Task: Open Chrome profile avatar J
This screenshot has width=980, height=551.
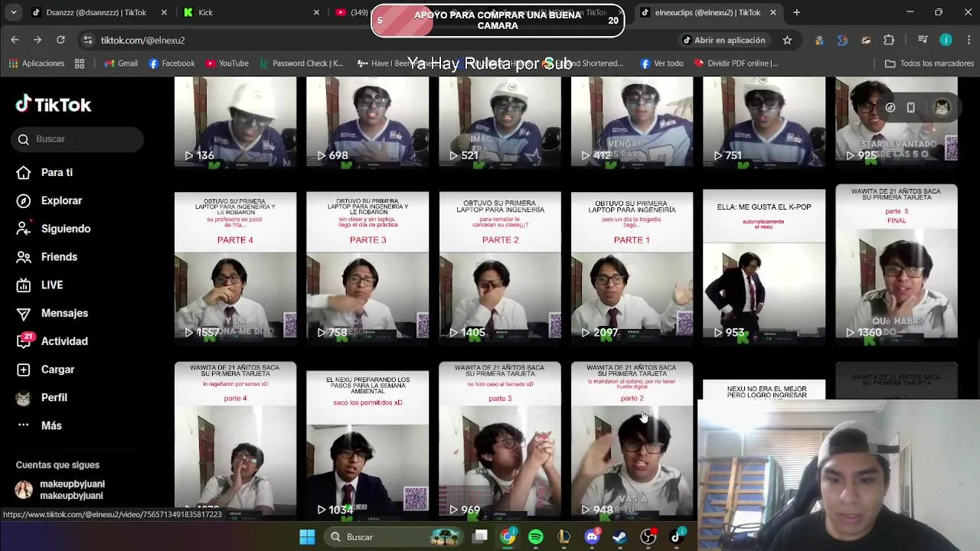Action: 946,40
